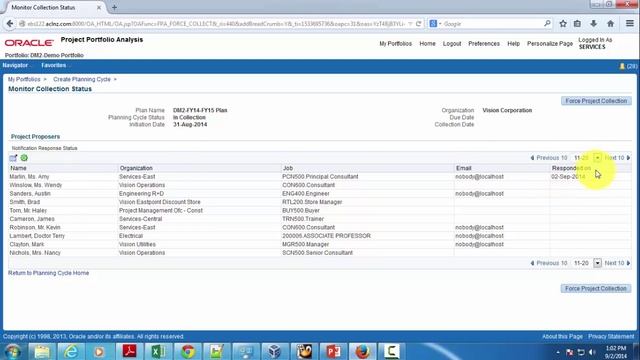The image size is (640, 360).
Task: Open the upper 11-20 record range dropdown
Action: point(597,158)
